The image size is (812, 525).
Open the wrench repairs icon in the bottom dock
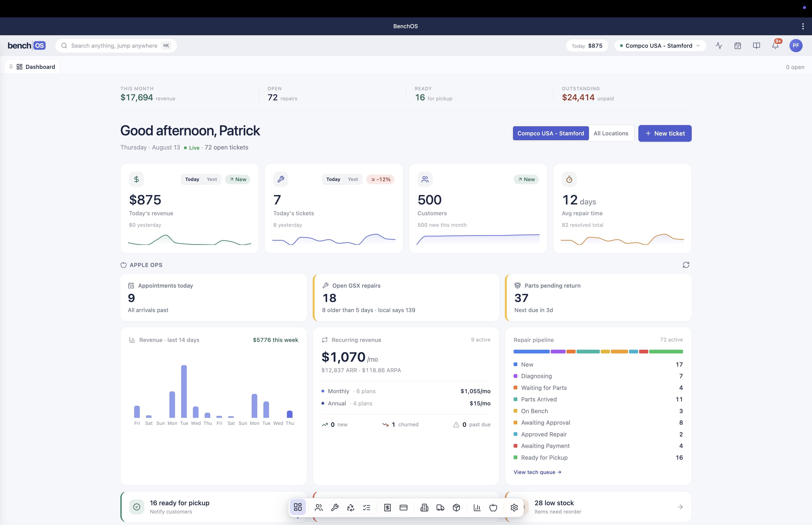click(x=335, y=508)
